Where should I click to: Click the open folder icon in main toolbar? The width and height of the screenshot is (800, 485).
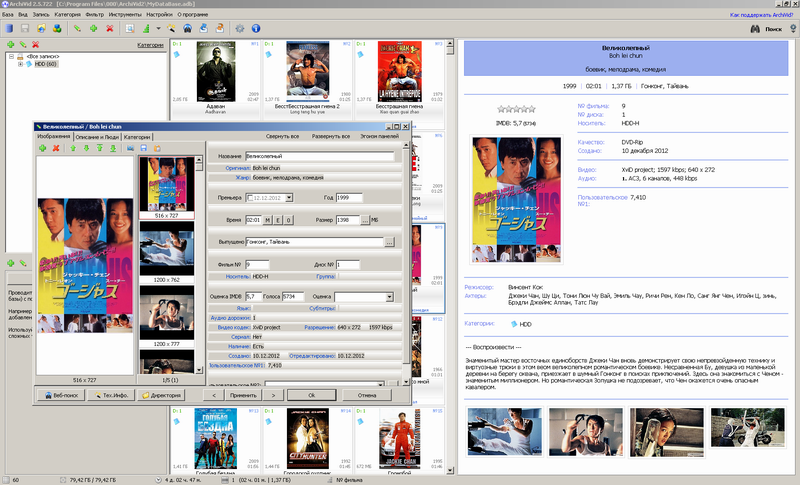coord(41,29)
